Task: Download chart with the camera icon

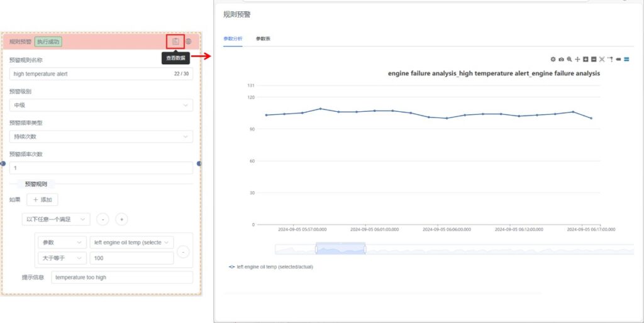Action: (561, 59)
